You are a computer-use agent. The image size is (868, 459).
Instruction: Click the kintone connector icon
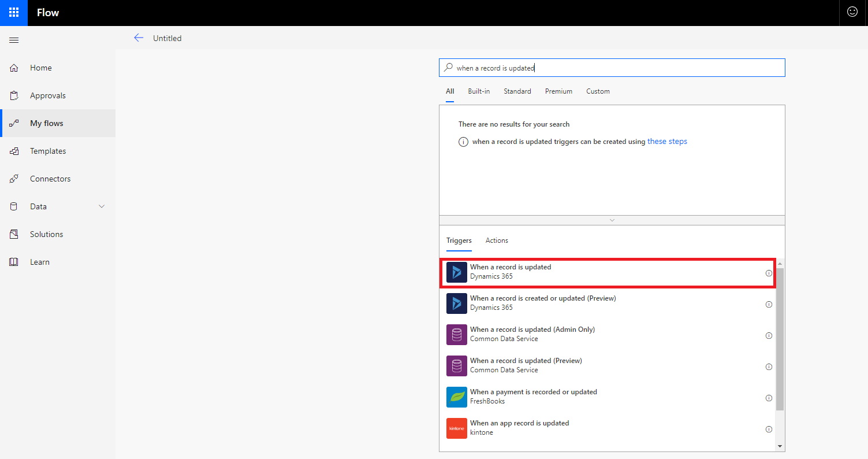pos(457,428)
